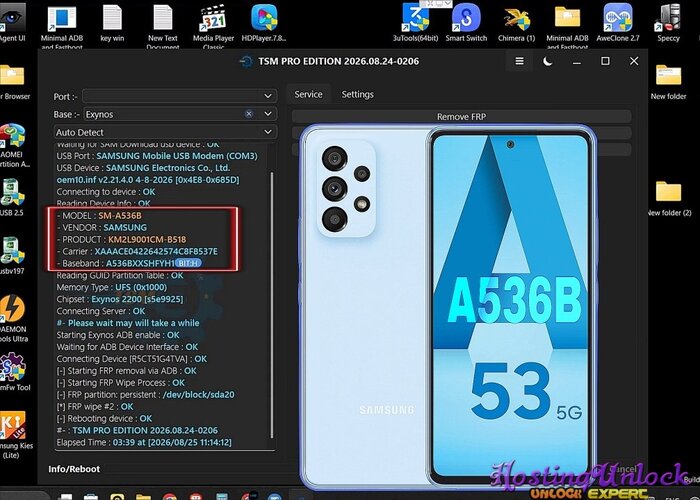Select the Exynos 2200 [s5e9925] chipset text
700x500 pixels.
pos(138,299)
